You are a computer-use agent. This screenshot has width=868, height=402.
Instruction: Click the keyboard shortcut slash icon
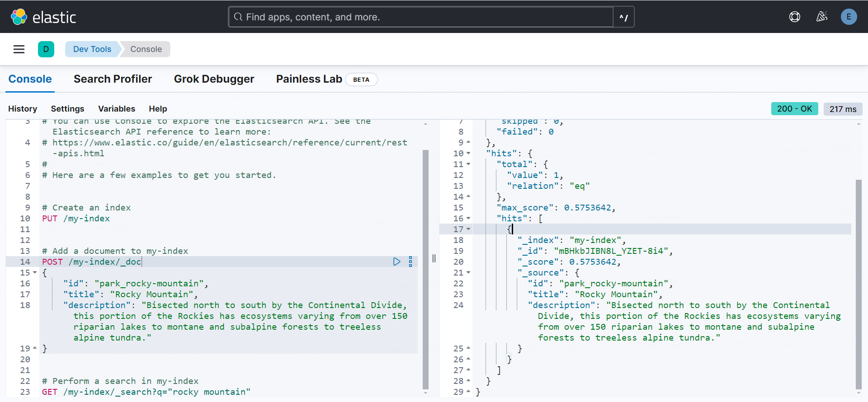[623, 17]
